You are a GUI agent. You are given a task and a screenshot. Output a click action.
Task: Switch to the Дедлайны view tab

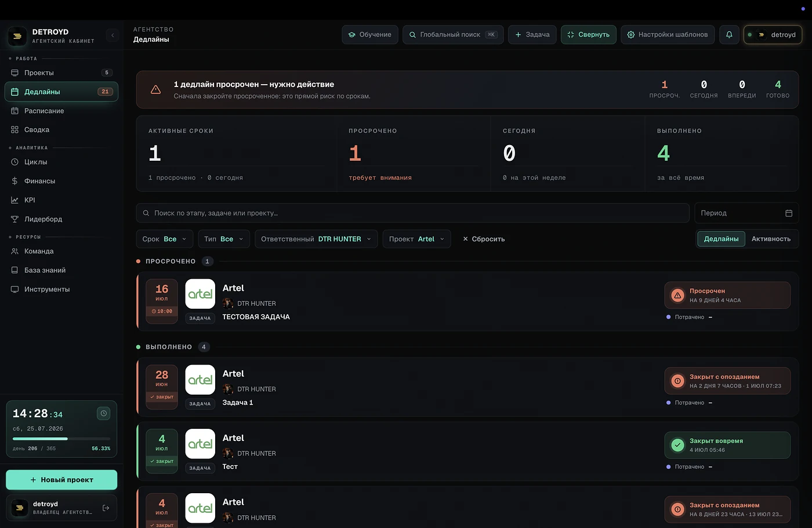coord(721,239)
